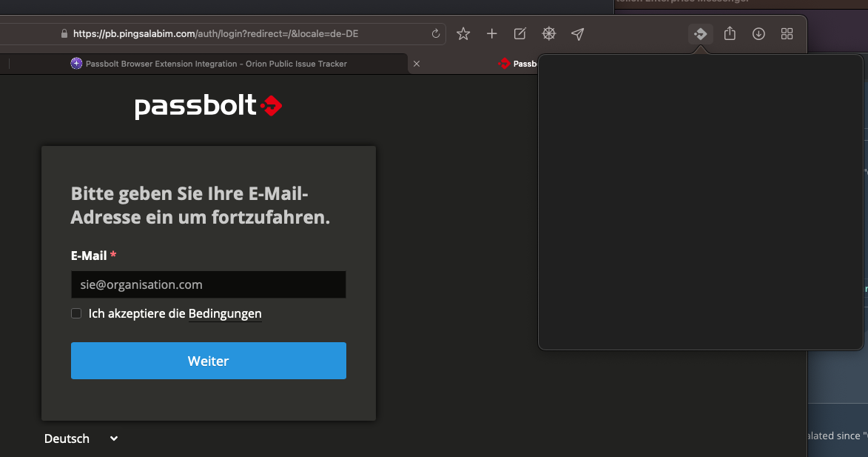Focus the E-Mail input field
Image resolution: width=868 pixels, height=457 pixels.
(x=208, y=284)
